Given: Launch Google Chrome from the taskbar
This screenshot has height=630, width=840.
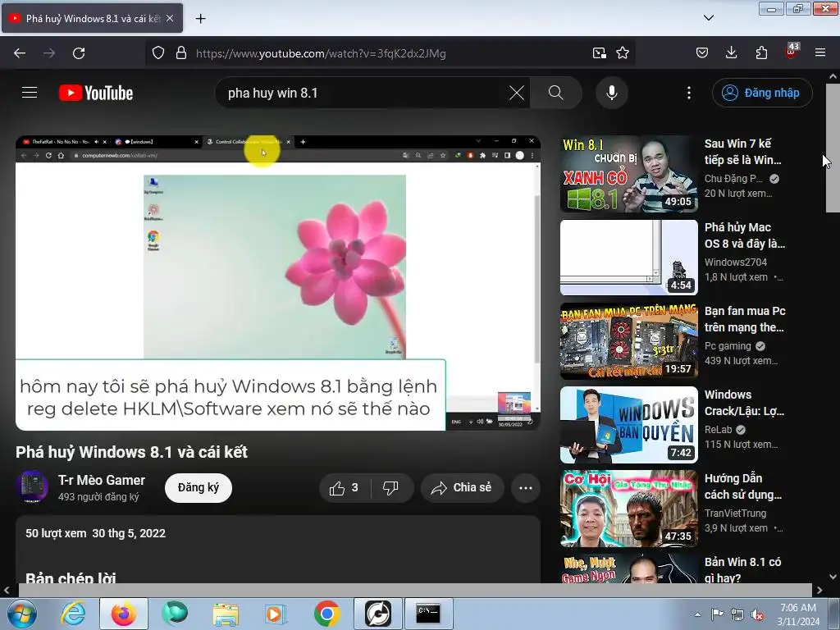Looking at the screenshot, I should point(326,614).
